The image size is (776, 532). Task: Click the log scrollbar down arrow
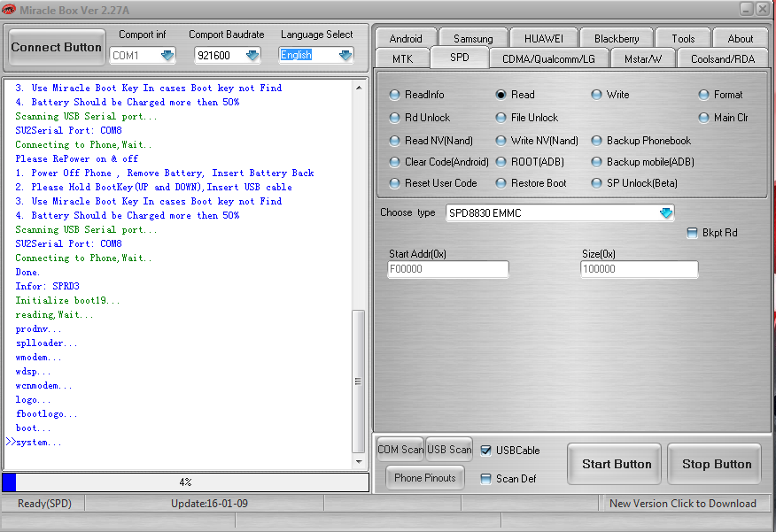click(359, 462)
